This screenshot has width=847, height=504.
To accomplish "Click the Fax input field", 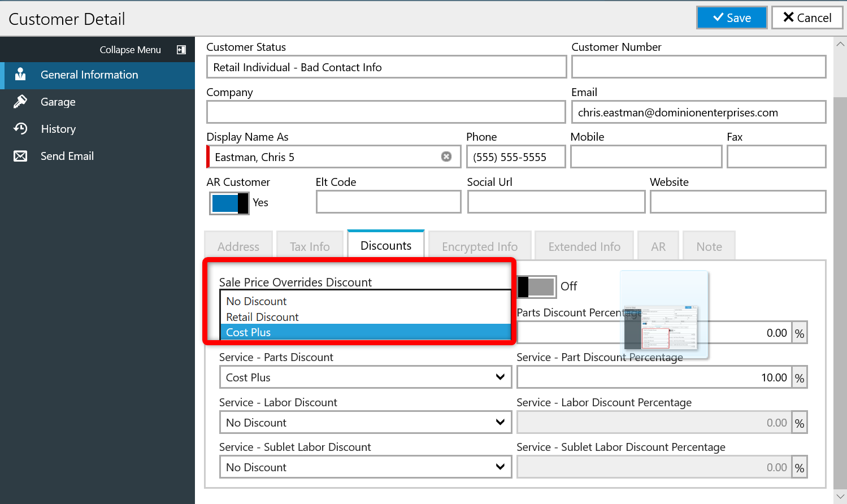I will [776, 157].
